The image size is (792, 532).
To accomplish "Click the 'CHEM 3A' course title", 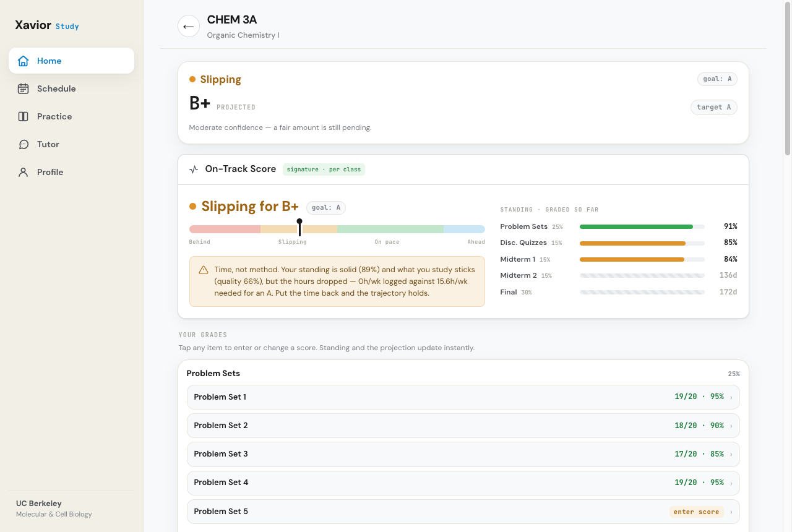I will [x=232, y=20].
